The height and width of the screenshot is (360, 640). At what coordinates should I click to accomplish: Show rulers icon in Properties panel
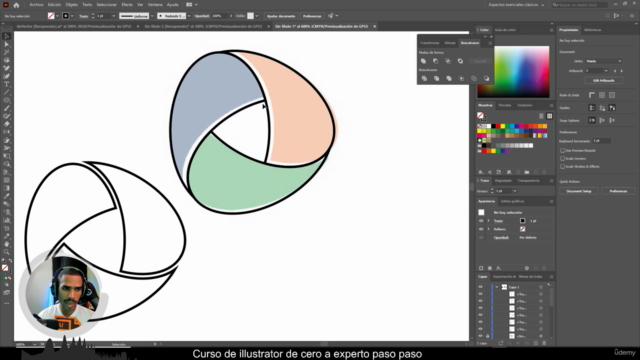592,95
